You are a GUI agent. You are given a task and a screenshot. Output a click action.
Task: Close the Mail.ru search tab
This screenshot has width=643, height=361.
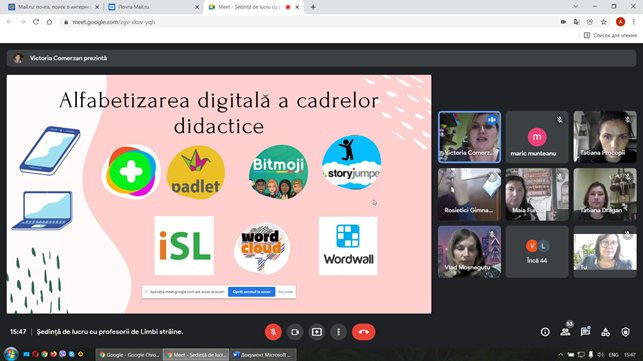pyautogui.click(x=97, y=7)
